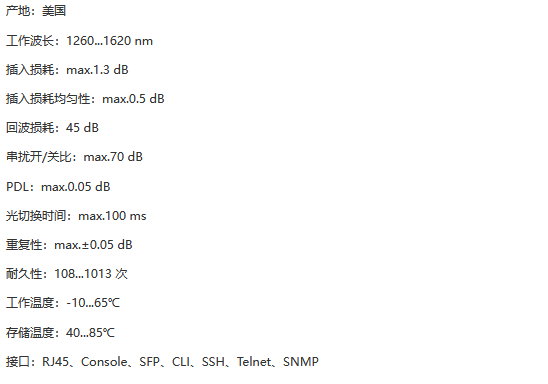Click the word Telnet in interface list

pyautogui.click(x=254, y=362)
